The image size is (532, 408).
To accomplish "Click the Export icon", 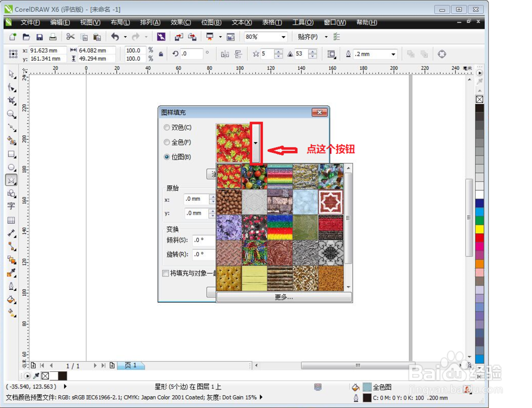I will pos(192,37).
